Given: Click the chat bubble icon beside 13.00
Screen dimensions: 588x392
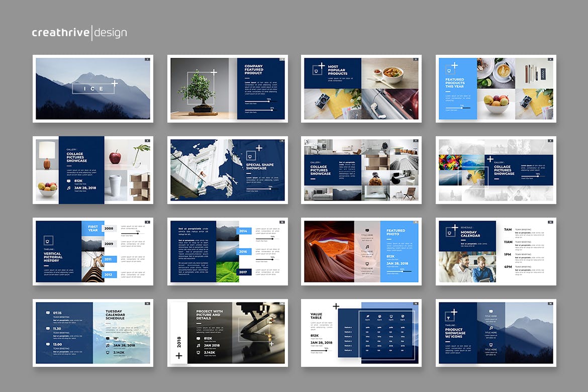Looking at the screenshot, I should coord(48,344).
